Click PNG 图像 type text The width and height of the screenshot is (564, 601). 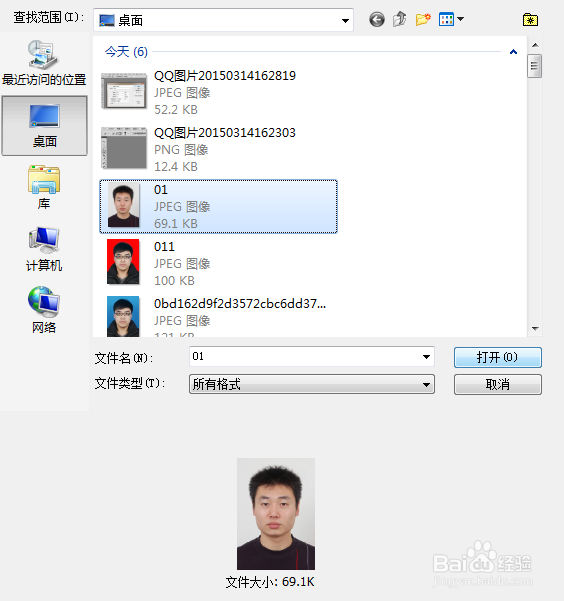(x=181, y=150)
